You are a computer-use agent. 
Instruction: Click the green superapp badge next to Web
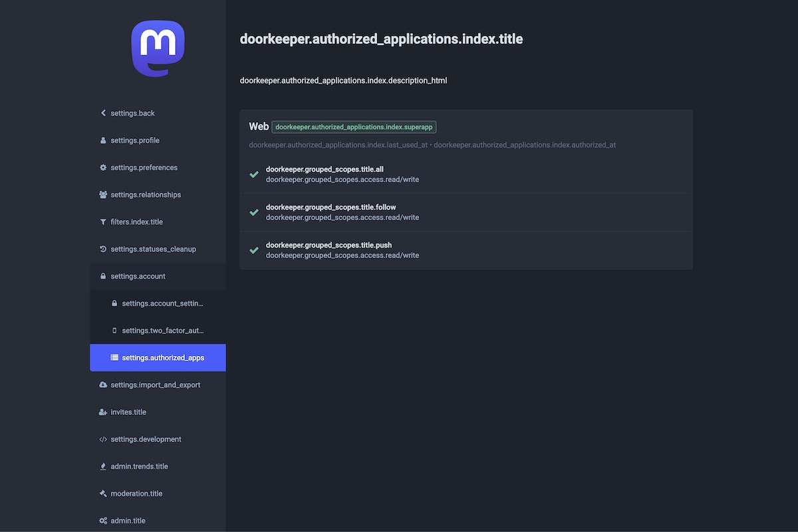coord(354,127)
